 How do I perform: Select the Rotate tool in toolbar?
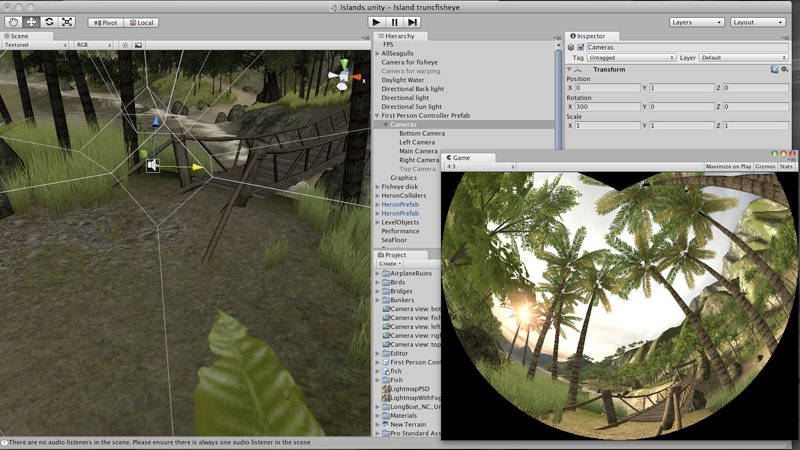pyautogui.click(x=49, y=21)
